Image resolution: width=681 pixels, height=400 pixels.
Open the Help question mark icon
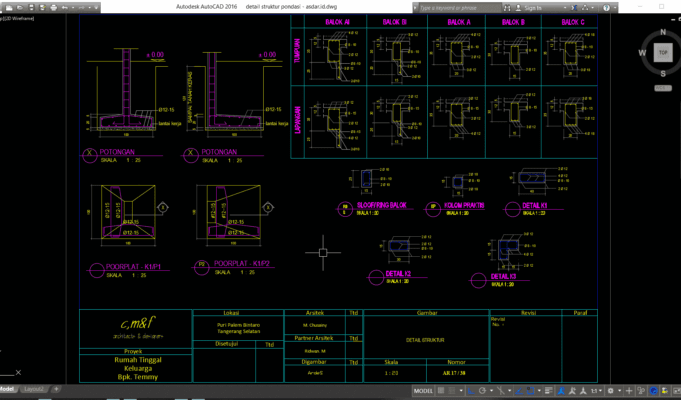[604, 6]
